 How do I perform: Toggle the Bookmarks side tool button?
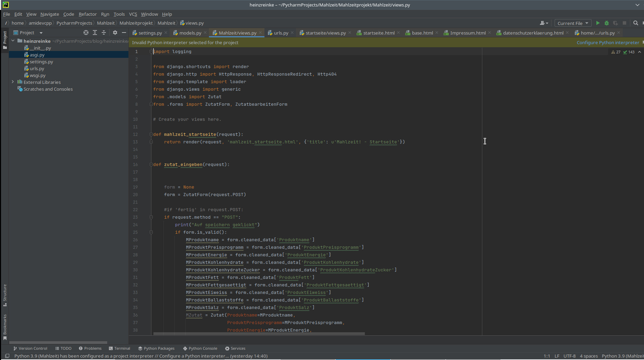point(5,327)
